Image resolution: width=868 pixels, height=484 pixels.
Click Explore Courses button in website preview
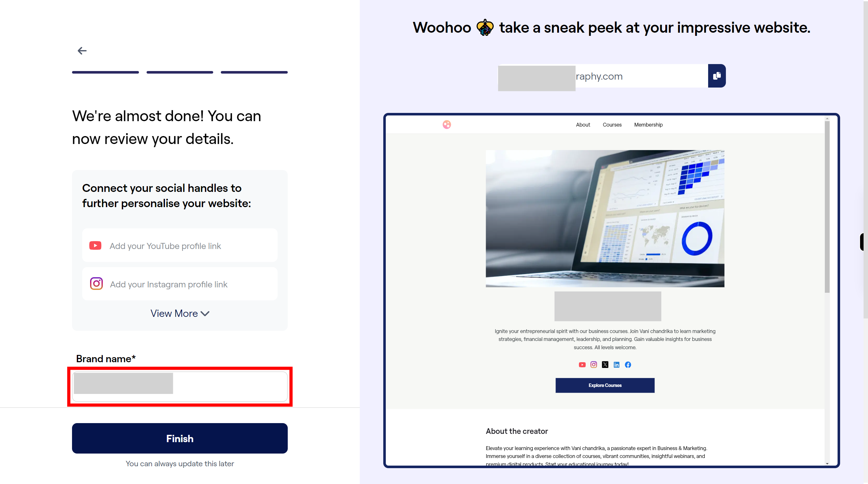pos(605,385)
